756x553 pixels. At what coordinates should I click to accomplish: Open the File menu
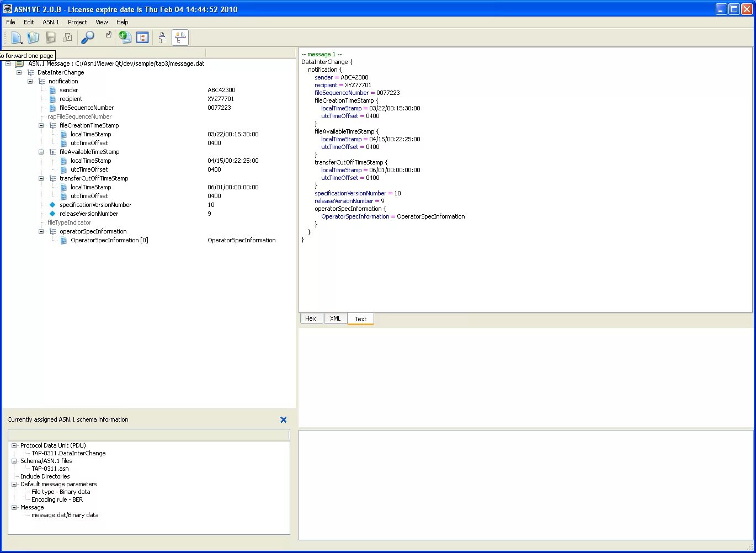(x=10, y=22)
